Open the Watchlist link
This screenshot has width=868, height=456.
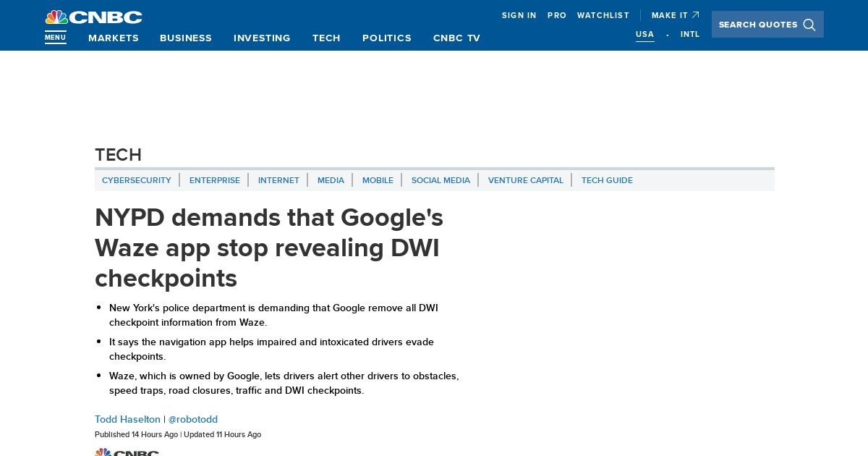pyautogui.click(x=603, y=15)
